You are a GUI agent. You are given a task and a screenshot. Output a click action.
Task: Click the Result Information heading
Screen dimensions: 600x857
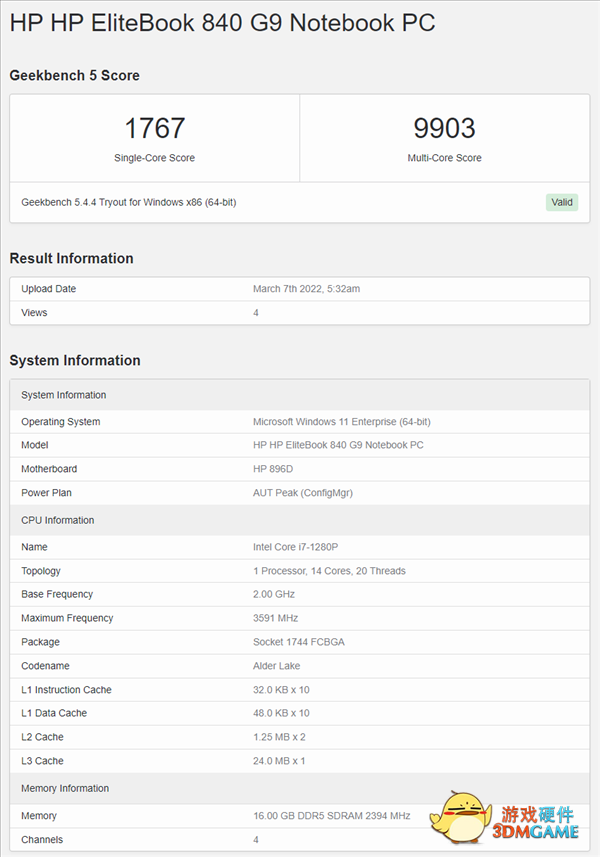point(72,258)
